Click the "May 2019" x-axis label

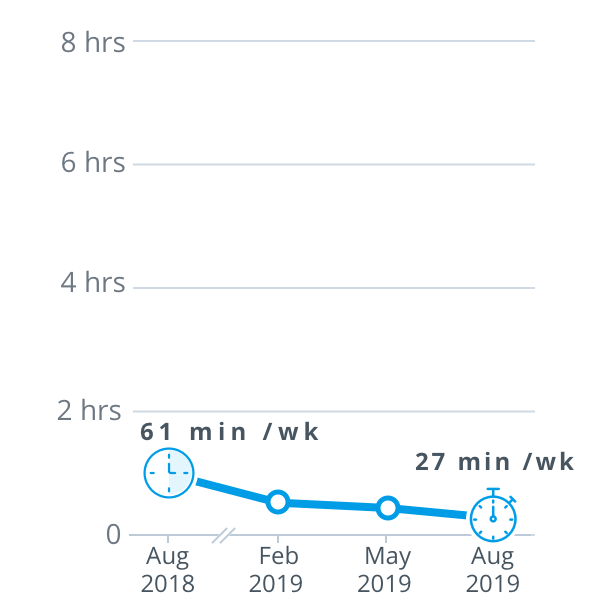(385, 569)
